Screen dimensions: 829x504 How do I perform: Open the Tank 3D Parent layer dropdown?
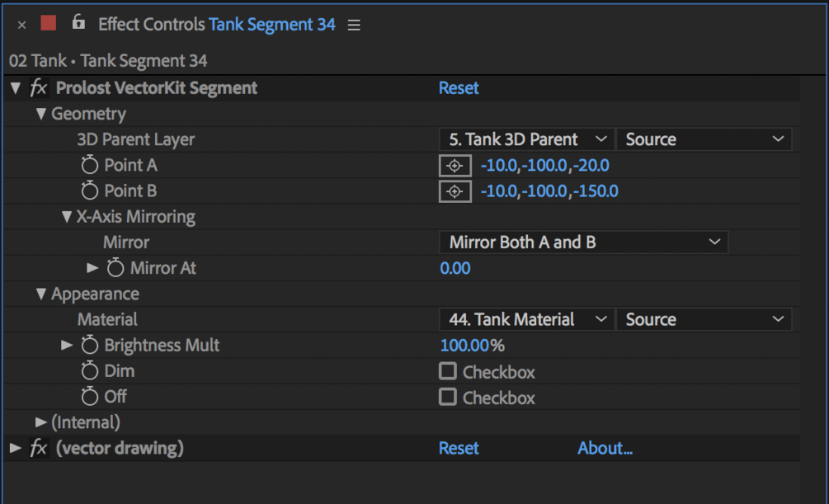[526, 139]
